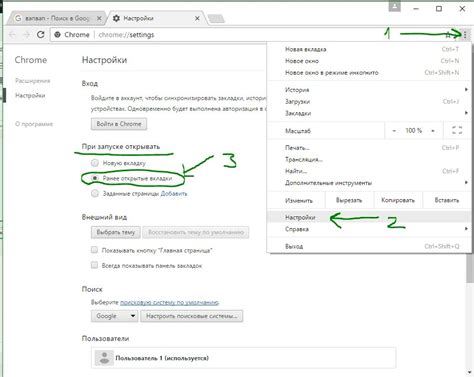Click the Chrome site info icon in the address bar
The image size is (474, 377).
(x=57, y=35)
